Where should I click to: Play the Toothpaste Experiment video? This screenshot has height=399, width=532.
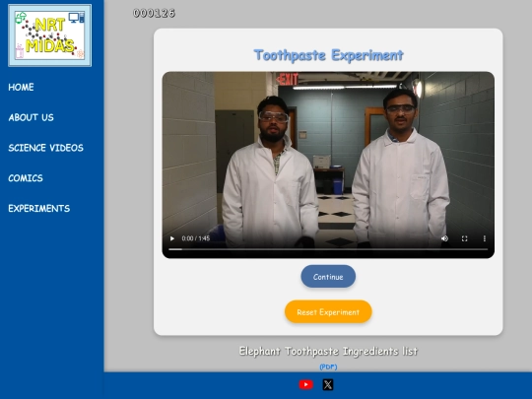pyautogui.click(x=172, y=238)
